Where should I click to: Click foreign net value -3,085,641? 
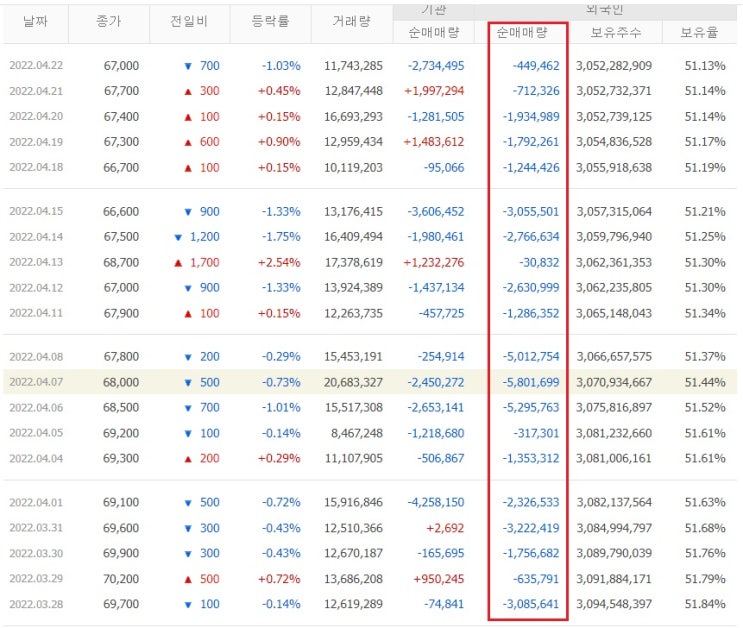pos(531,604)
